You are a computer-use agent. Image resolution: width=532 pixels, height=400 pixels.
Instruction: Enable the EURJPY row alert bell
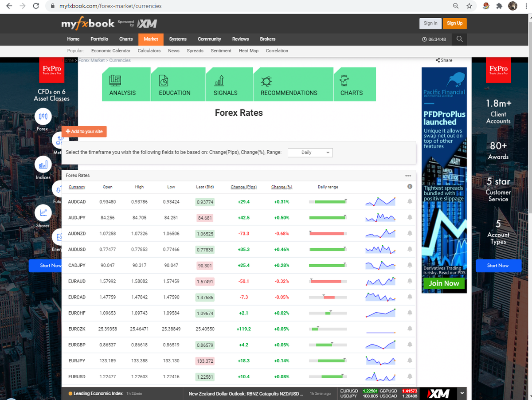click(409, 361)
